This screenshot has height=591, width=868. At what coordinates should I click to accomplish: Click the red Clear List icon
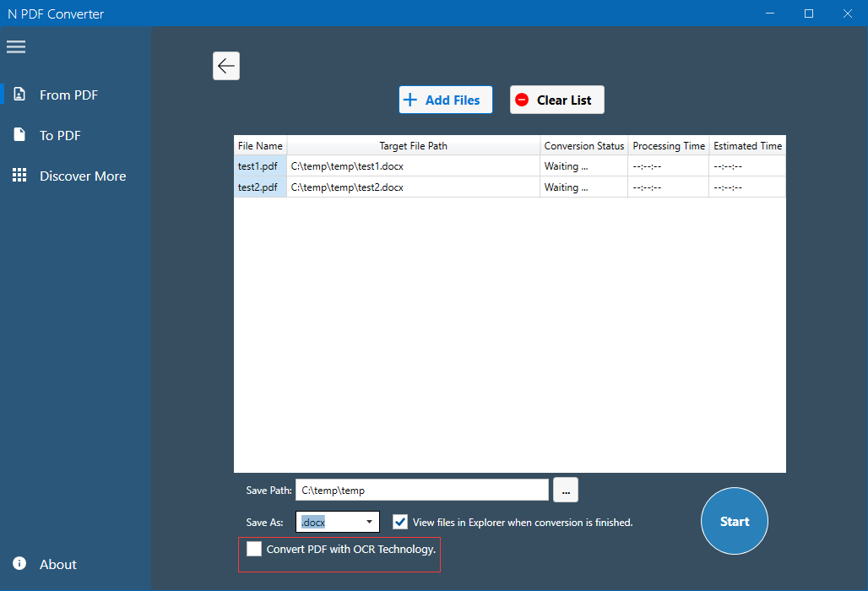tap(523, 100)
